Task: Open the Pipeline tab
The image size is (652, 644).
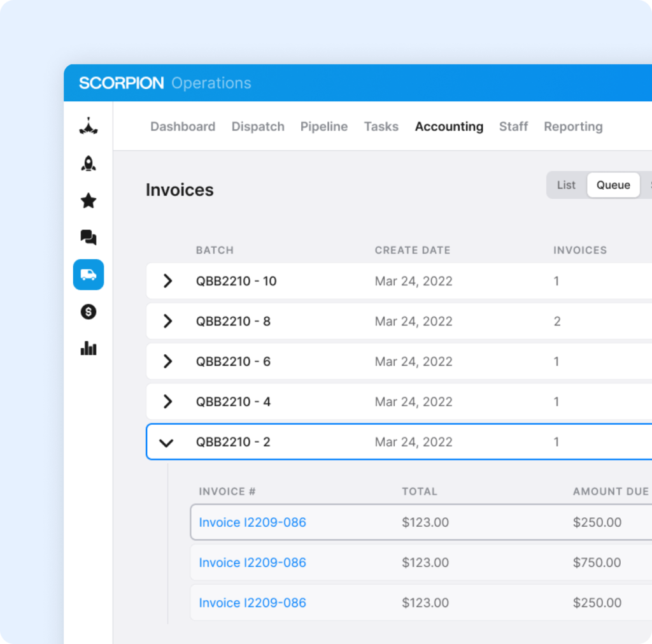Action: [x=324, y=127]
